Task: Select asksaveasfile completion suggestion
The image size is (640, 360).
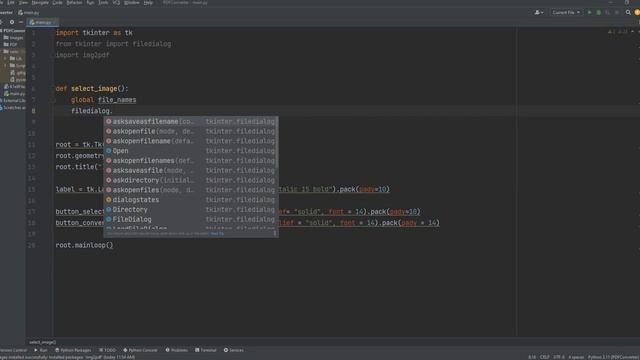Action: coord(191,171)
